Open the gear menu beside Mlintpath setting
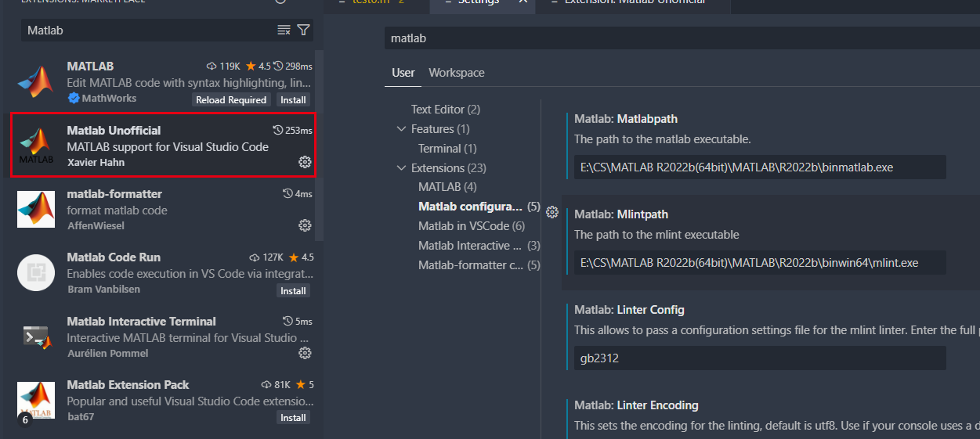 [551, 212]
